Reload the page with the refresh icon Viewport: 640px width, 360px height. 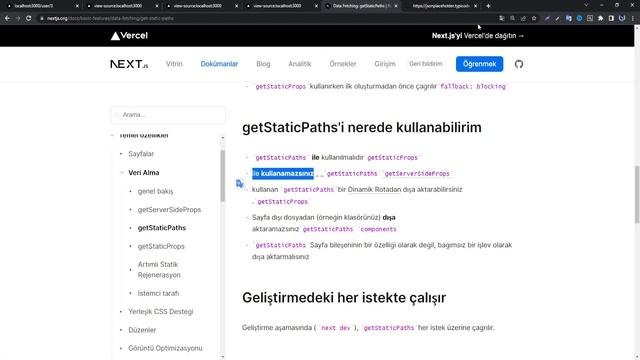(29, 18)
